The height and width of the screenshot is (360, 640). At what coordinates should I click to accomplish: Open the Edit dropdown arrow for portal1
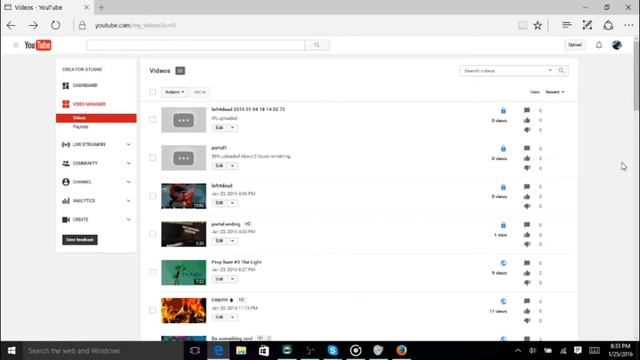232,166
